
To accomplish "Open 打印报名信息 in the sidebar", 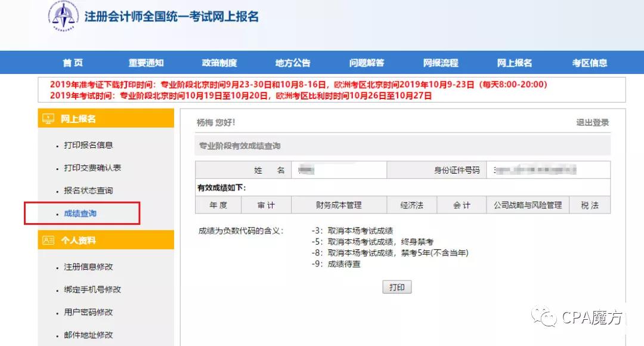I will click(x=88, y=145).
